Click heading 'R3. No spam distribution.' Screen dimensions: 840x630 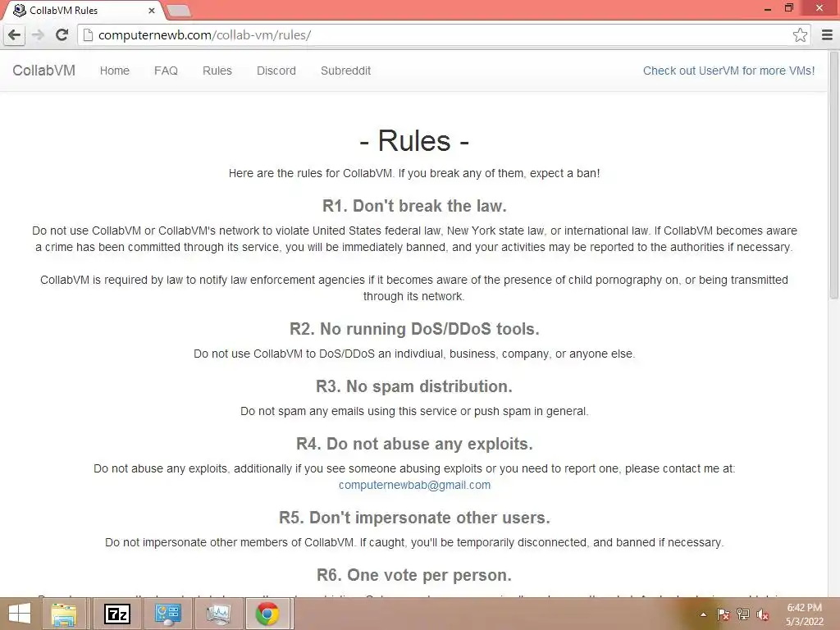click(414, 386)
